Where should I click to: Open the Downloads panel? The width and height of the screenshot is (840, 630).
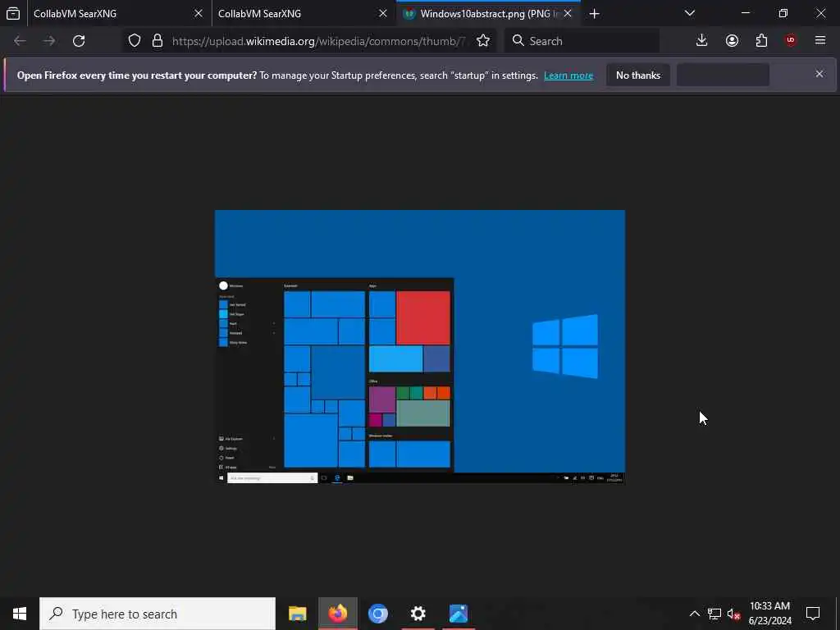coord(702,41)
